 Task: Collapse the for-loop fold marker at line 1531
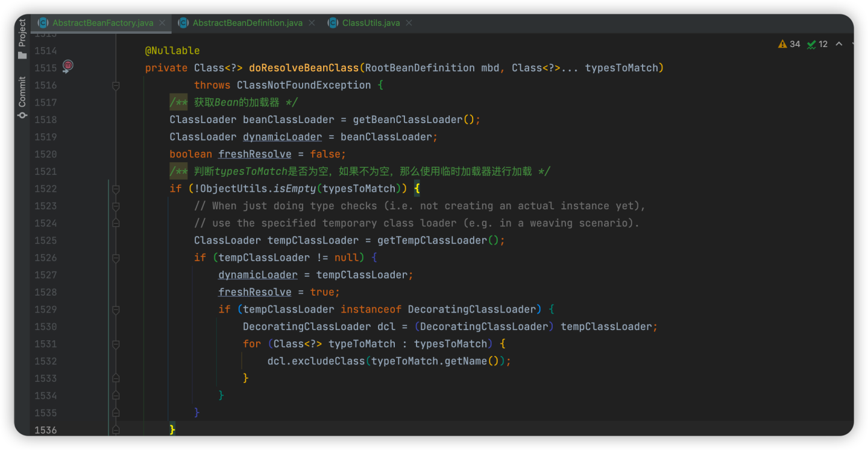pos(115,344)
